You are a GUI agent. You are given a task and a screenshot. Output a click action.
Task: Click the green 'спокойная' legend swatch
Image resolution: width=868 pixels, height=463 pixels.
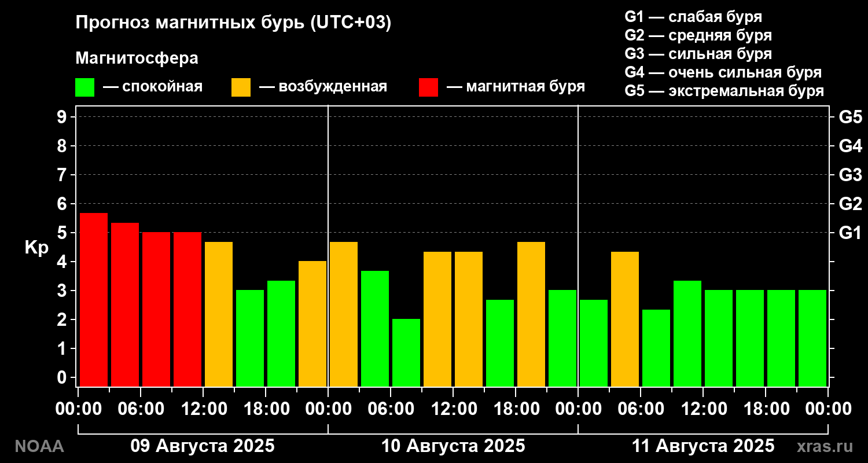(x=84, y=87)
